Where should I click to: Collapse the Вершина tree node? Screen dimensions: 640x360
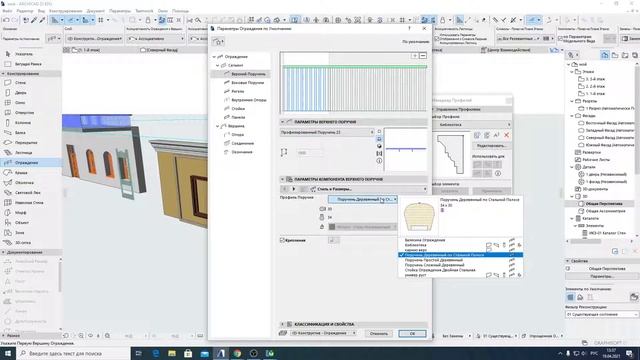pyautogui.click(x=218, y=126)
